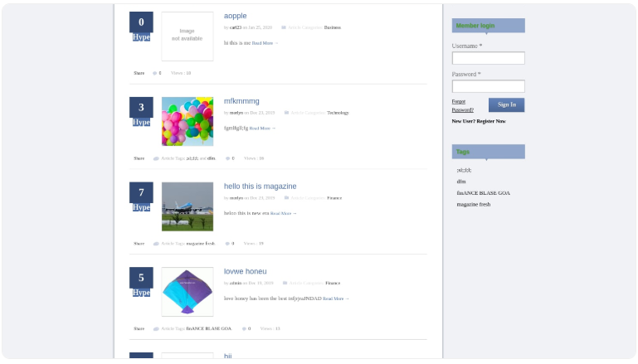
Task: Click the Hype button under score 3
Action: 141,122
